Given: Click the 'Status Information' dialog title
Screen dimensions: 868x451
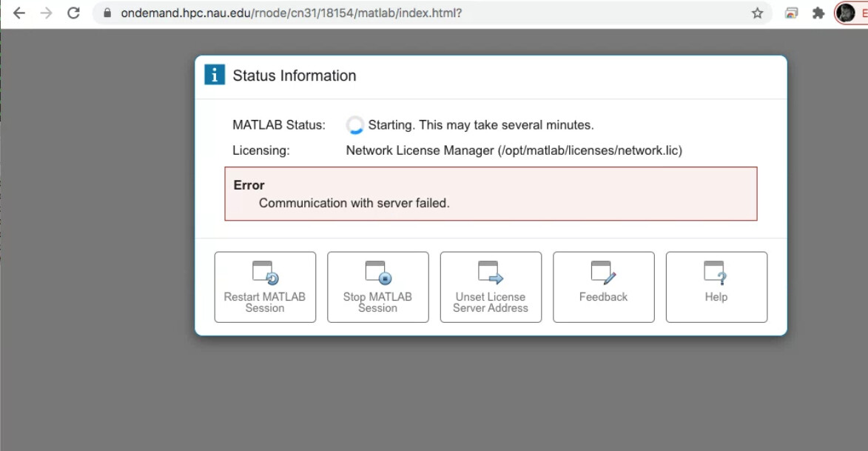Looking at the screenshot, I should [295, 76].
